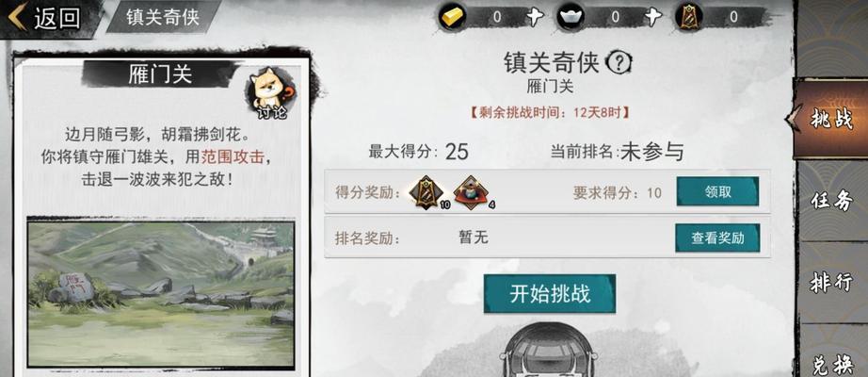Inspect the first score reward badge
Screen dimensions: 868x377
click(x=426, y=192)
